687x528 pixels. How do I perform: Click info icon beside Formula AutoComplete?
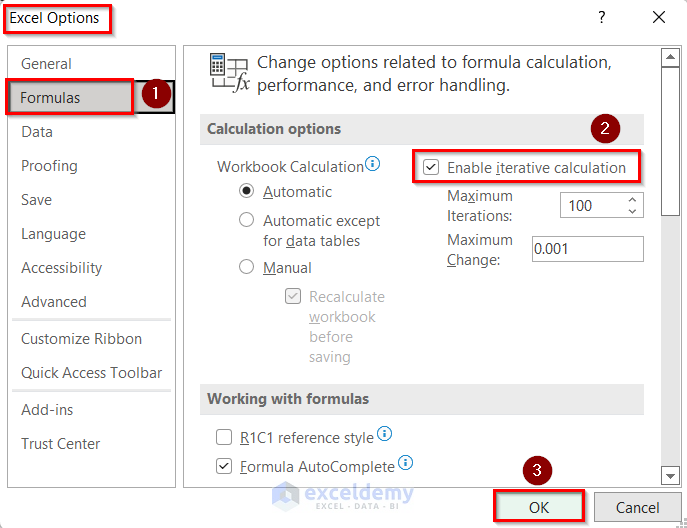(405, 463)
